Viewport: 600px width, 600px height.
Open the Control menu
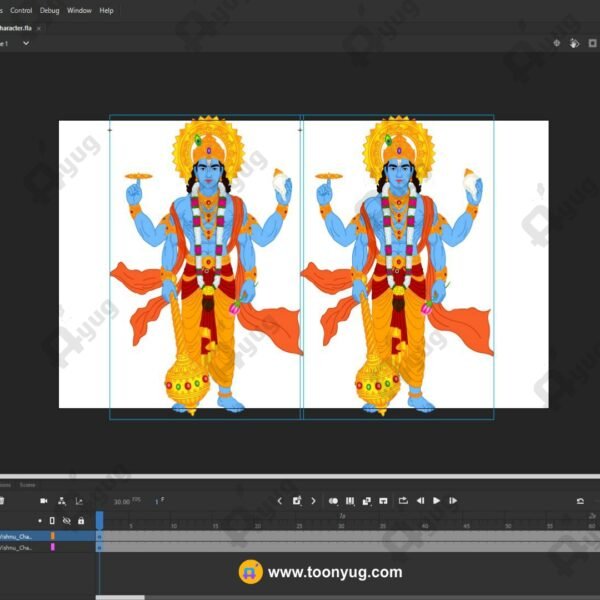(x=21, y=10)
